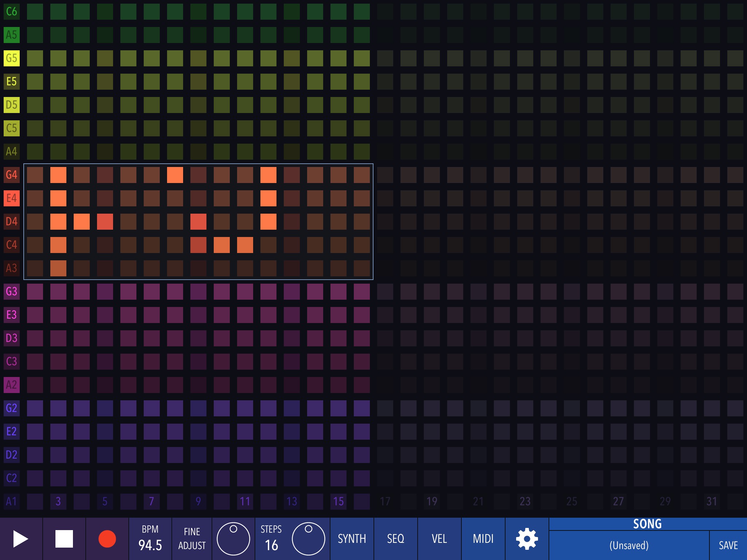Tap the C2 note row label
The height and width of the screenshot is (560, 747).
(x=12, y=478)
